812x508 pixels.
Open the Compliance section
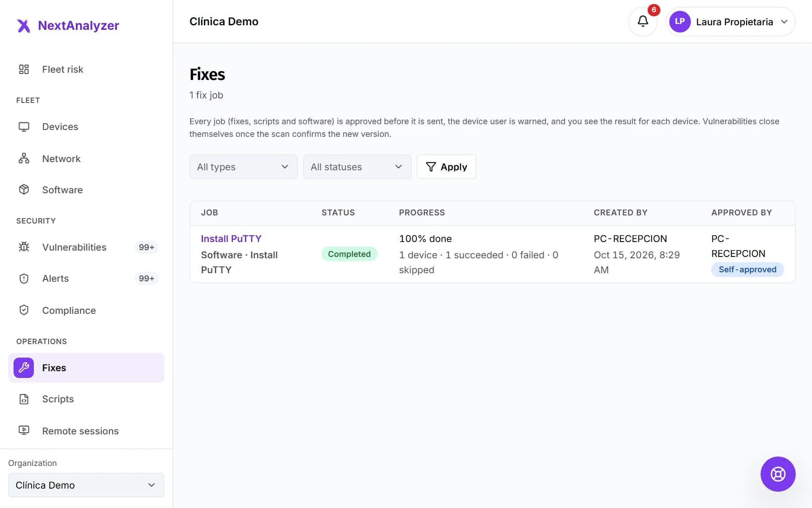click(x=86, y=310)
